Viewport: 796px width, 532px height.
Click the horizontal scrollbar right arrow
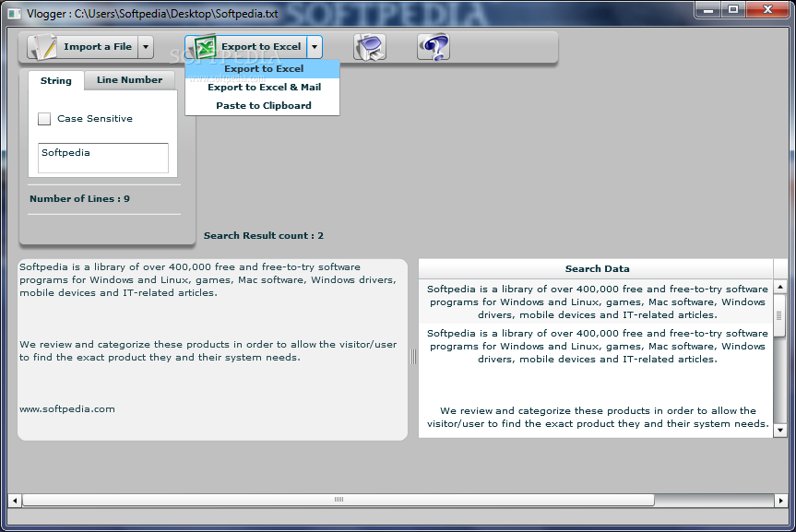click(780, 501)
